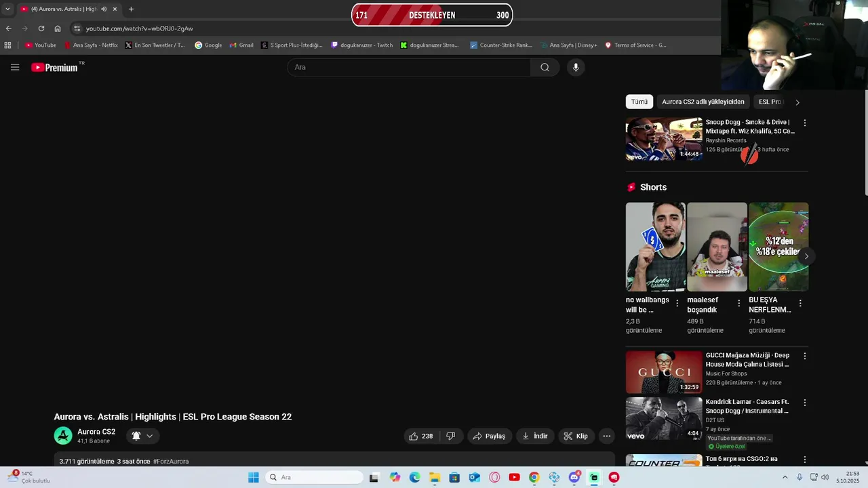Close the Aurora vs. Astralis tab

[115, 9]
